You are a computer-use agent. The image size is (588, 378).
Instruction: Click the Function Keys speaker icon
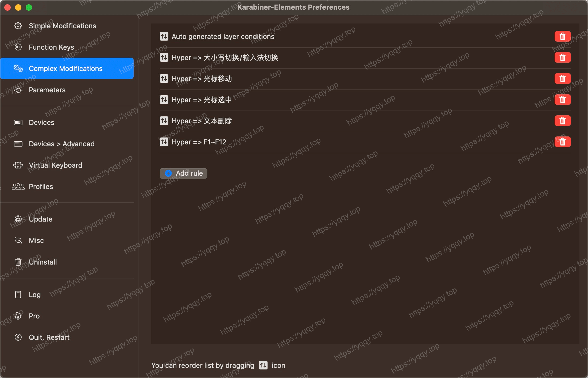(x=18, y=47)
